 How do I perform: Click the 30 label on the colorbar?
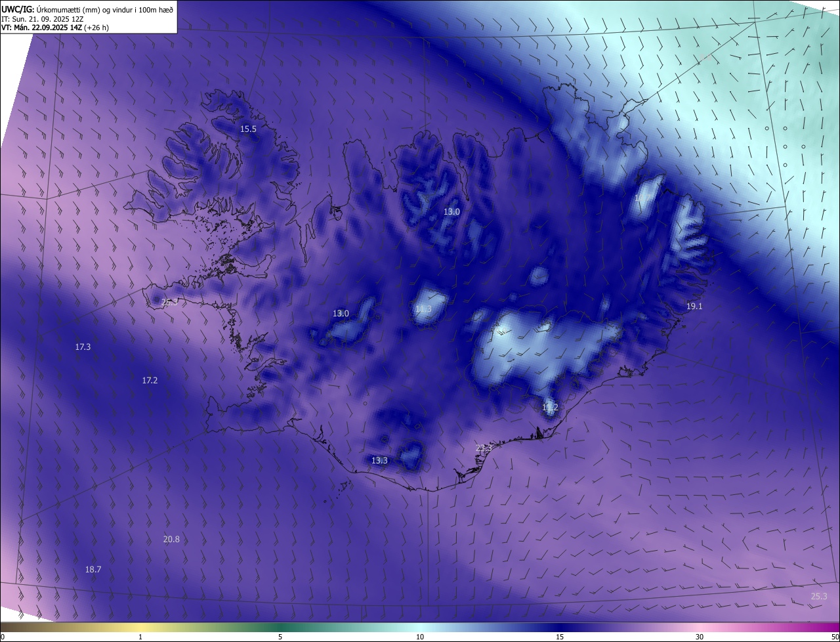click(700, 637)
